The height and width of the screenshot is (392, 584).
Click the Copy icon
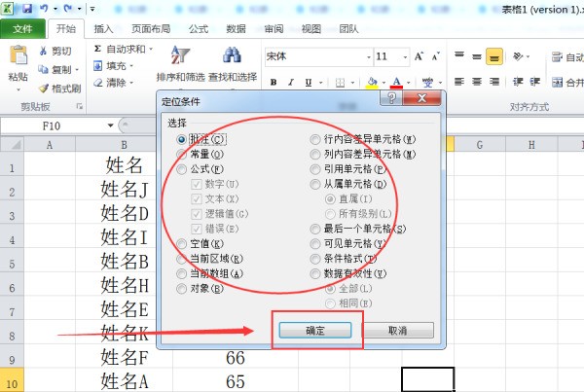[x=43, y=69]
